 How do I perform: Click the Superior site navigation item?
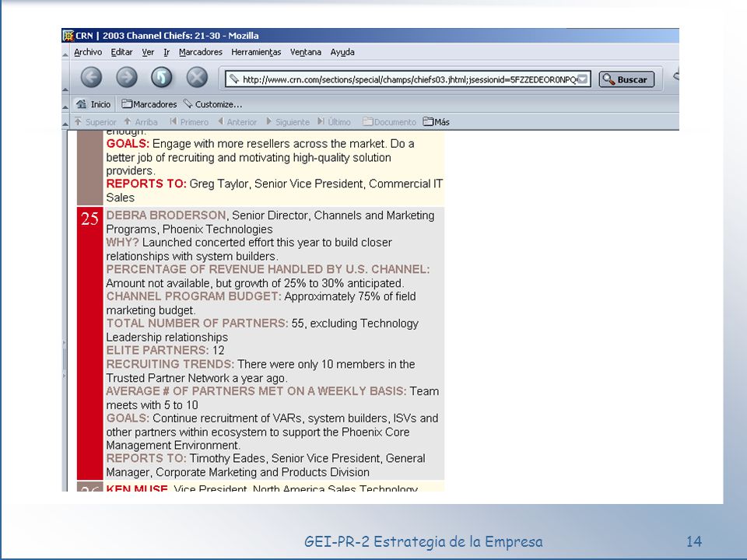pos(95,122)
